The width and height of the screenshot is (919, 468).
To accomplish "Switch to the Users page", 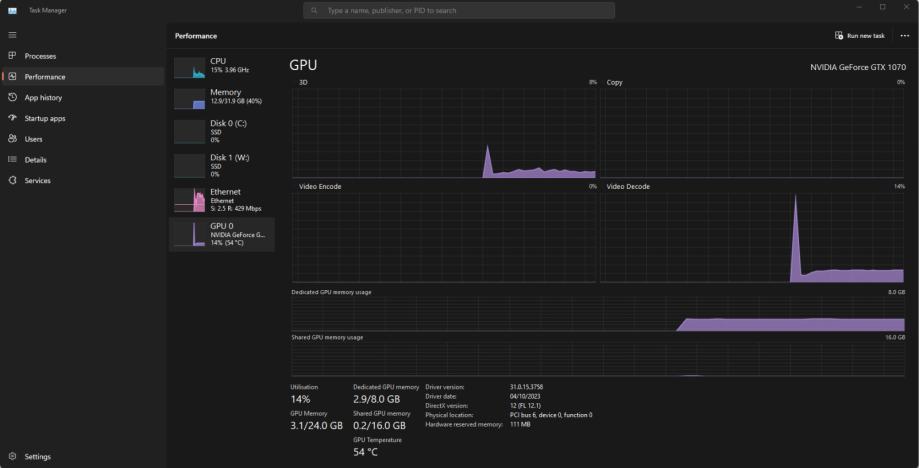I will click(83, 139).
